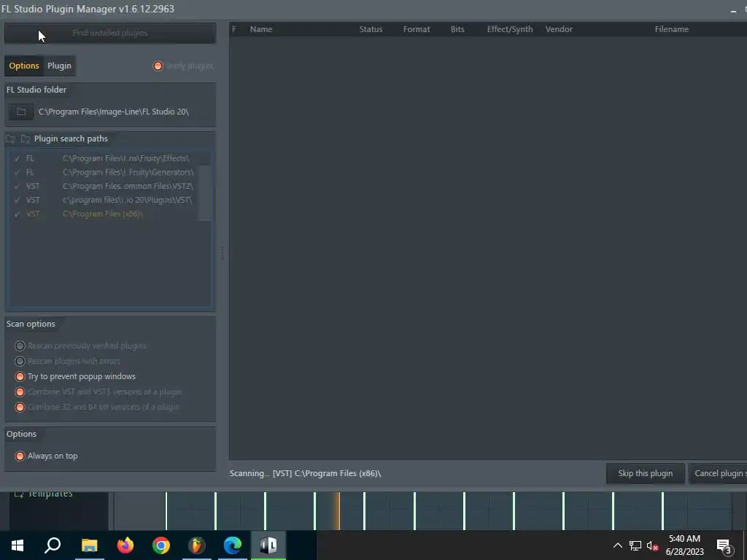
Task: Select the C:\Program Files (x86)\ path row
Action: (102, 214)
